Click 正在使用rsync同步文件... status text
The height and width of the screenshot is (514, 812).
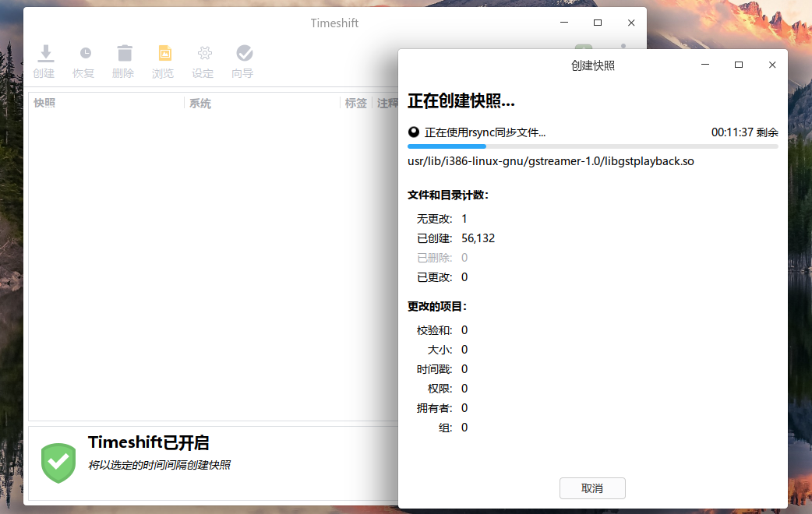pos(485,132)
